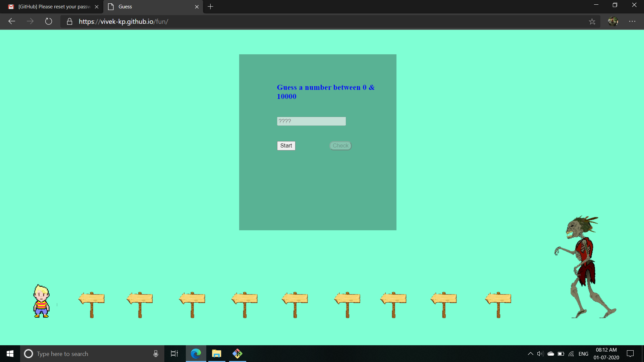Click the volume speaker tray icon
644x362 pixels.
540,354
